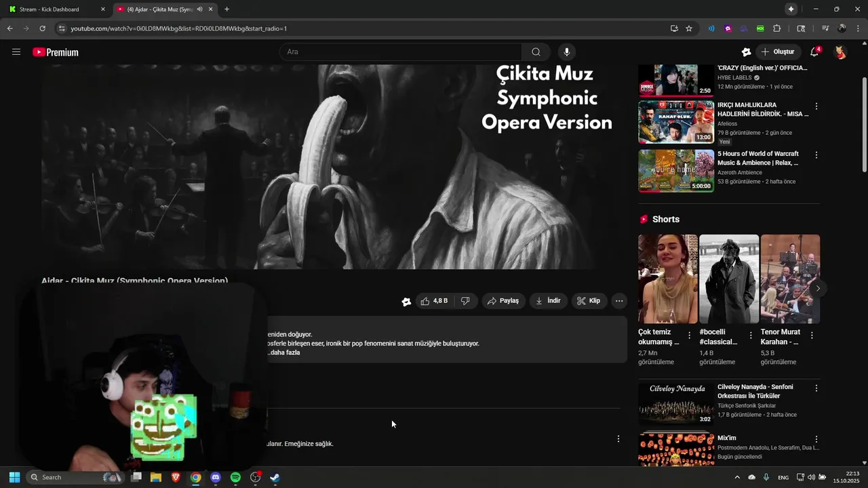Open the blue sound-waves extension icon

point(711,28)
